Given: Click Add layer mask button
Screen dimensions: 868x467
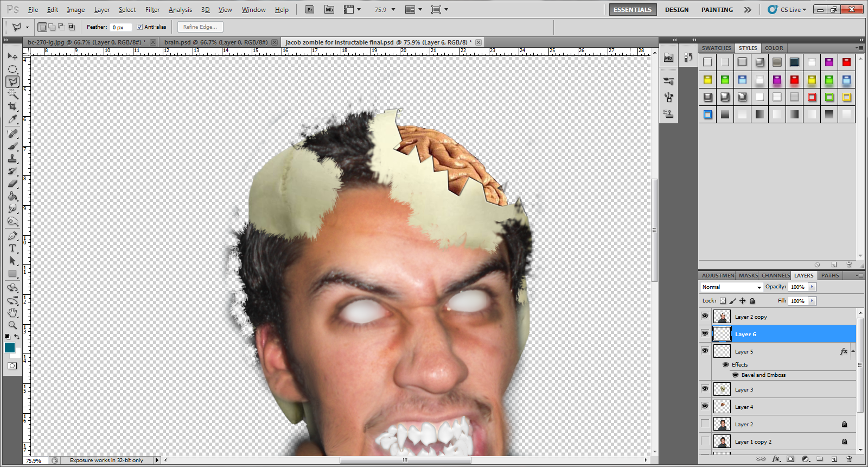Looking at the screenshot, I should (x=790, y=459).
